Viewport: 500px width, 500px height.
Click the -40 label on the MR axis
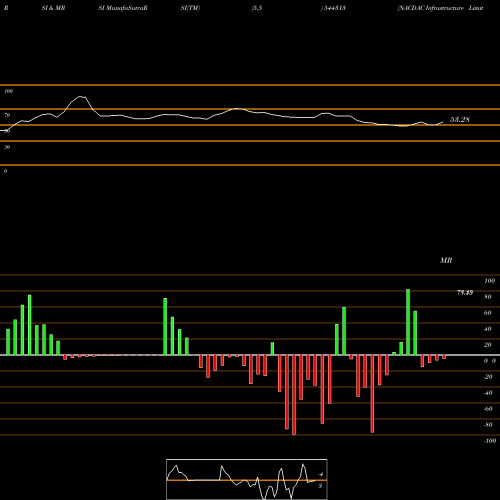488,393
